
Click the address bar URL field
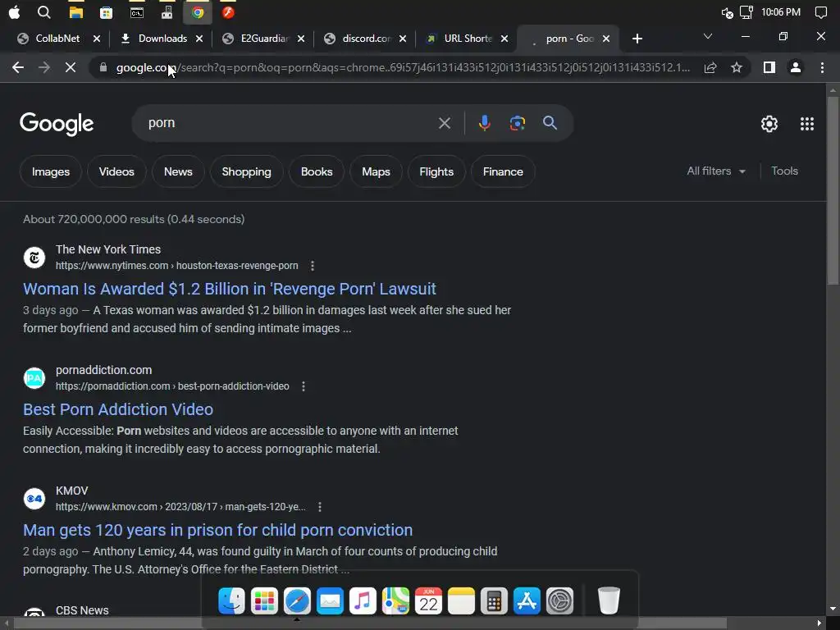click(x=403, y=67)
